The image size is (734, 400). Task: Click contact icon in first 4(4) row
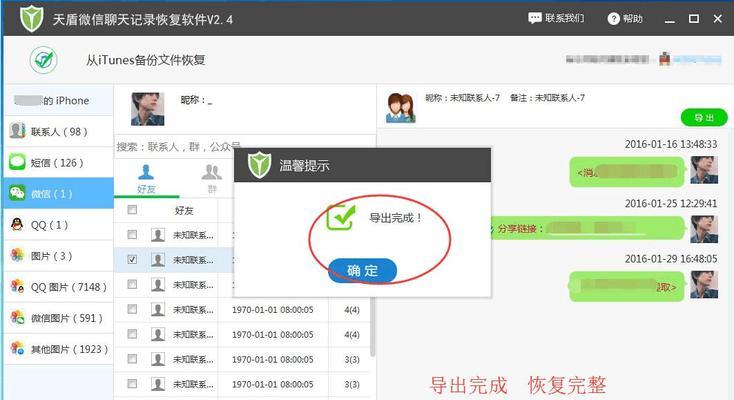pyautogui.click(x=158, y=309)
